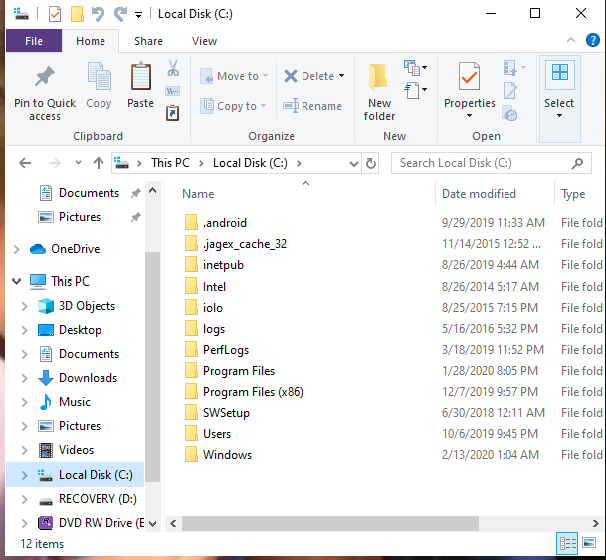Switch to large icons view in status bar
This screenshot has height=560, width=606.
[x=589, y=543]
